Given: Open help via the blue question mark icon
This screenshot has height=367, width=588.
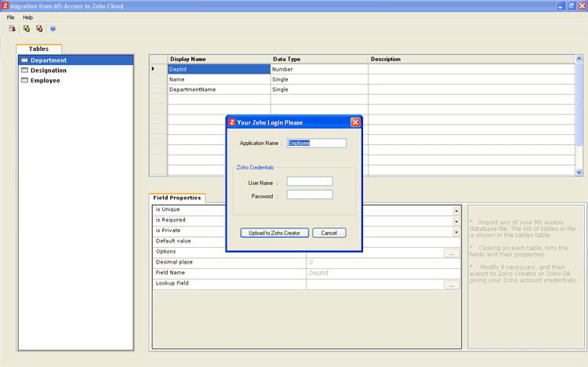Looking at the screenshot, I should [x=53, y=28].
